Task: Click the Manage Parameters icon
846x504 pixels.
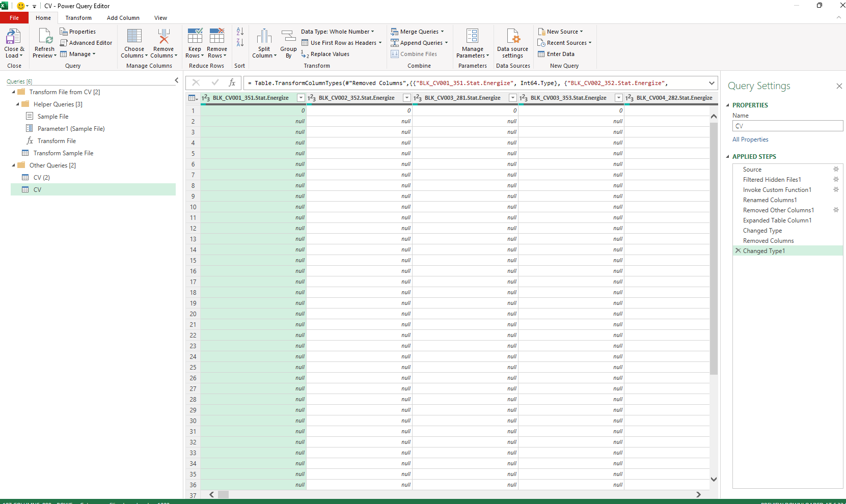Action: pyautogui.click(x=473, y=36)
